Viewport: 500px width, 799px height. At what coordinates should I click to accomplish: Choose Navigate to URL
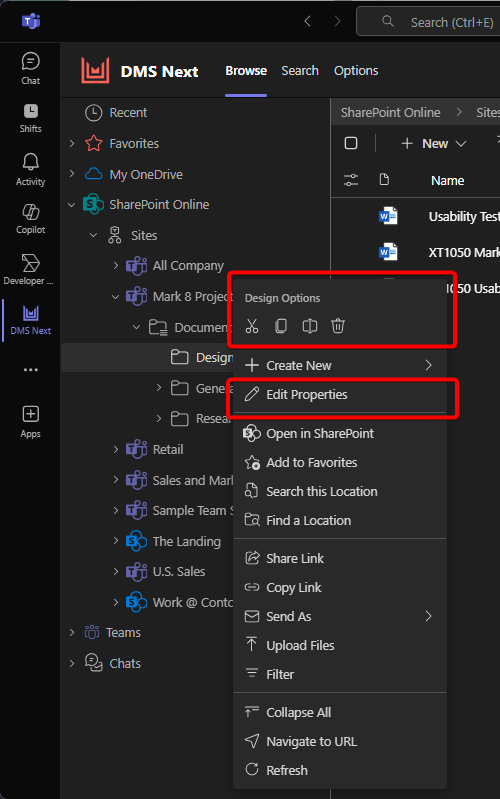coord(339,741)
